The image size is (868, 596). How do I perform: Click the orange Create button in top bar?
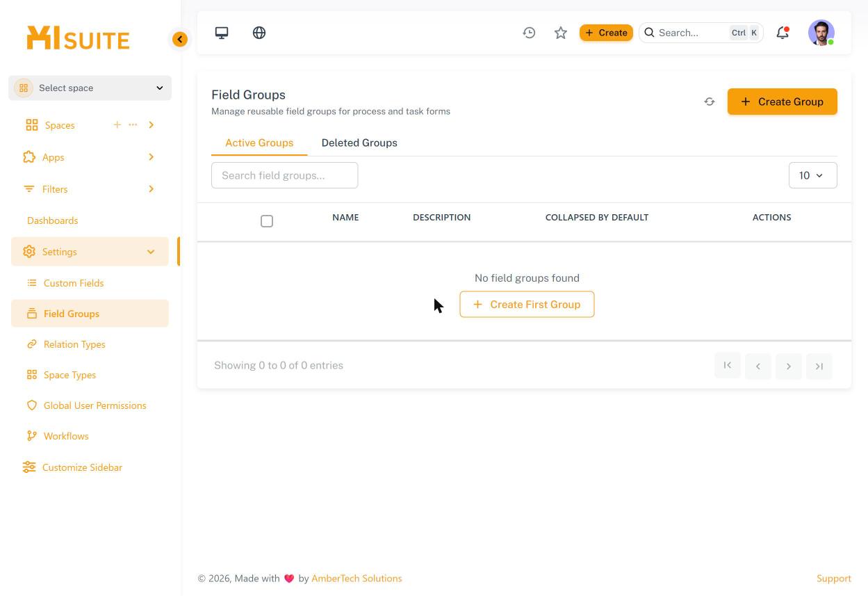click(x=606, y=33)
